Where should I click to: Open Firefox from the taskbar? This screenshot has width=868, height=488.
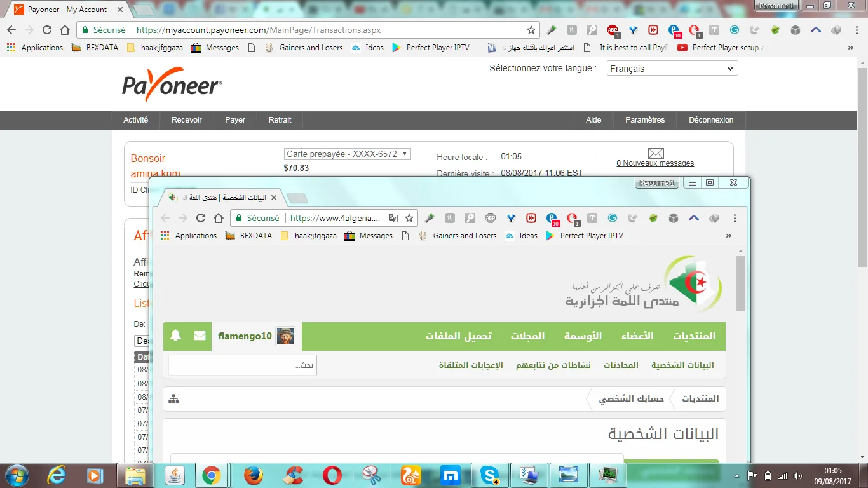(x=253, y=475)
